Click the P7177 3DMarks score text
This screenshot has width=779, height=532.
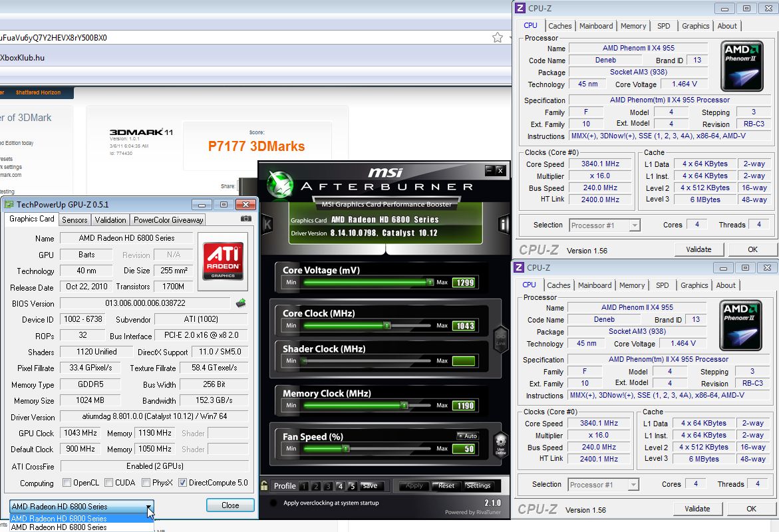click(256, 146)
